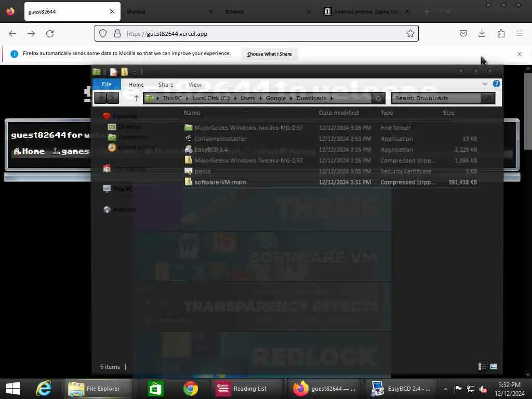Launch Google Chrome from the taskbar

click(x=191, y=389)
